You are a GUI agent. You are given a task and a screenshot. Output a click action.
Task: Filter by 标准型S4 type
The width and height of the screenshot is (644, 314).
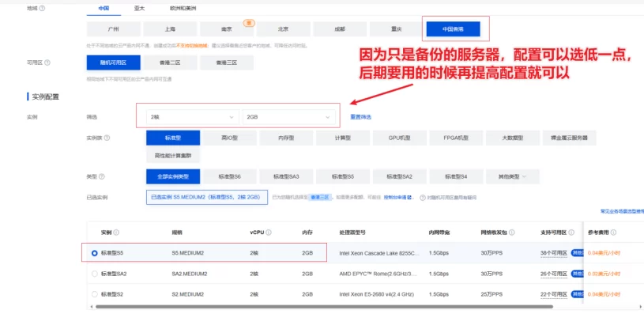456,176
